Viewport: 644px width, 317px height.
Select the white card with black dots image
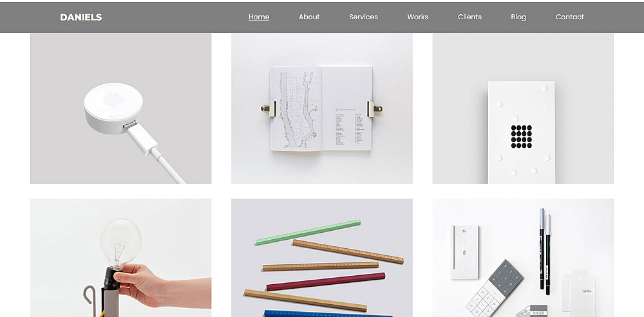523,109
